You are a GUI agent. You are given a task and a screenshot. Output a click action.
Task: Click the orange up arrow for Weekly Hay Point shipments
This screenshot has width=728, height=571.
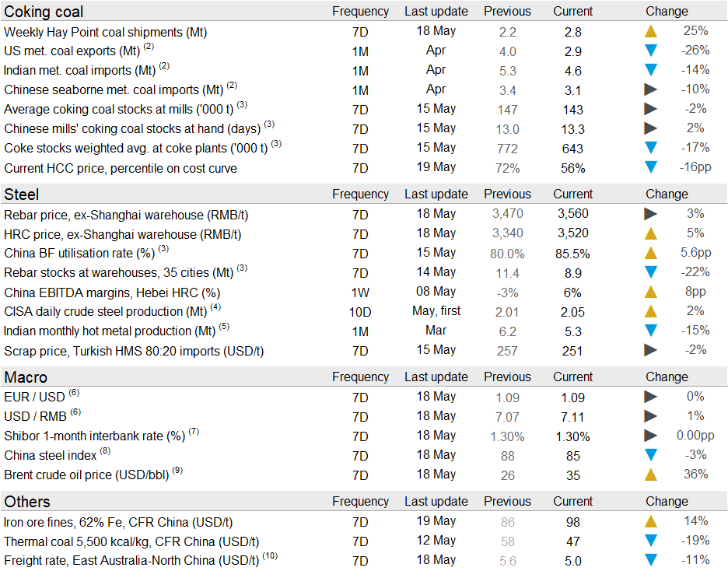[x=651, y=31]
